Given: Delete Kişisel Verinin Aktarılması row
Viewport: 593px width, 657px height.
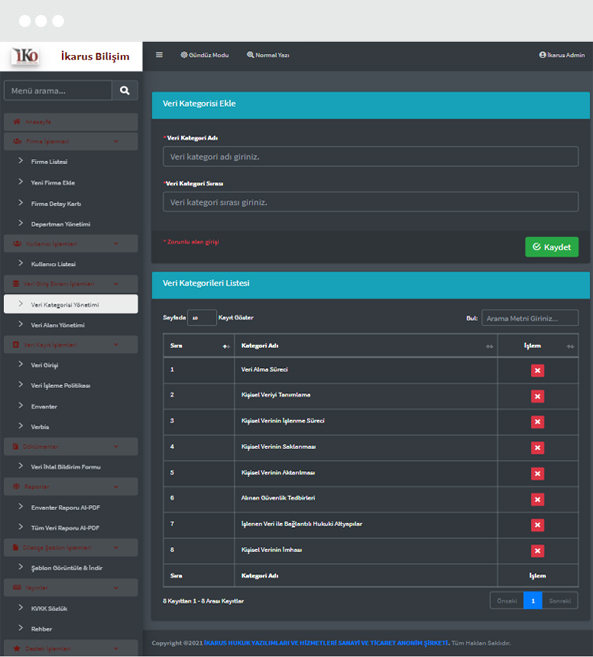Looking at the screenshot, I should (538, 473).
